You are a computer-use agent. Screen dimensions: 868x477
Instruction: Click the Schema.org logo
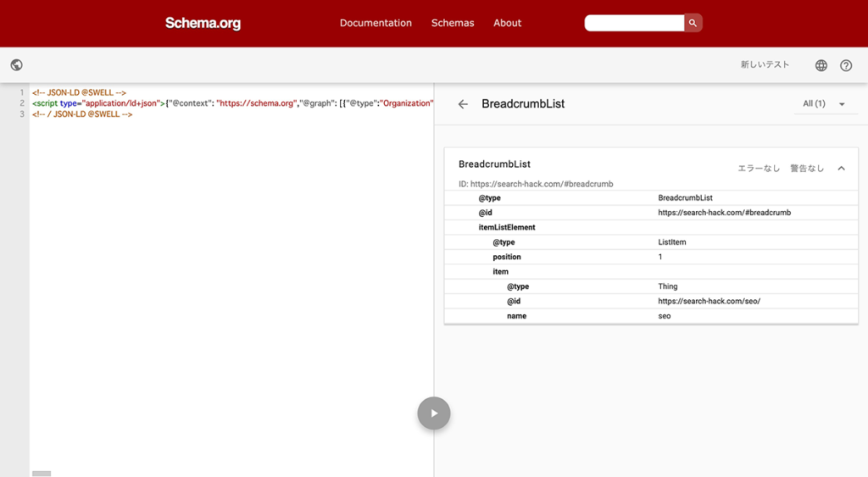(203, 23)
